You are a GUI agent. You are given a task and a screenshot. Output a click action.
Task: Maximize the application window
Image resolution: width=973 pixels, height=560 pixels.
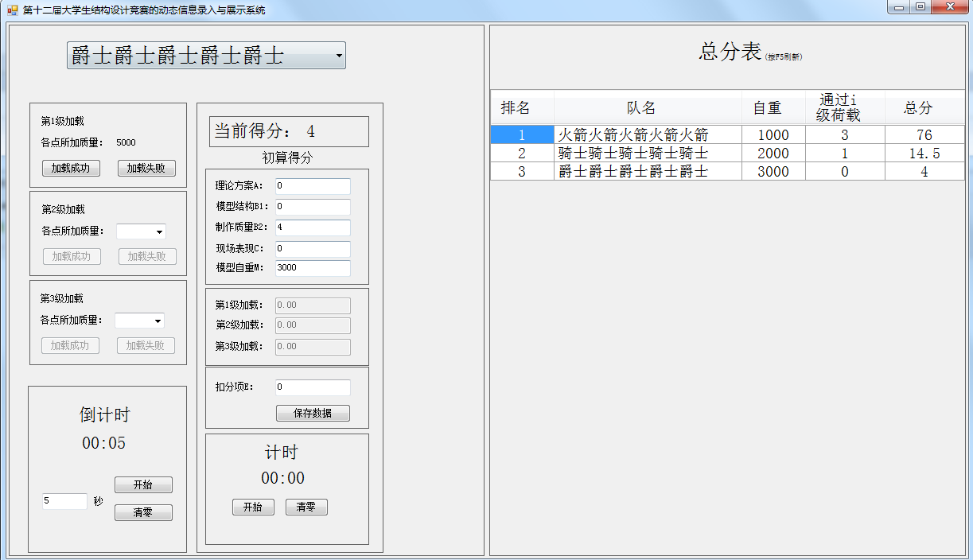920,7
